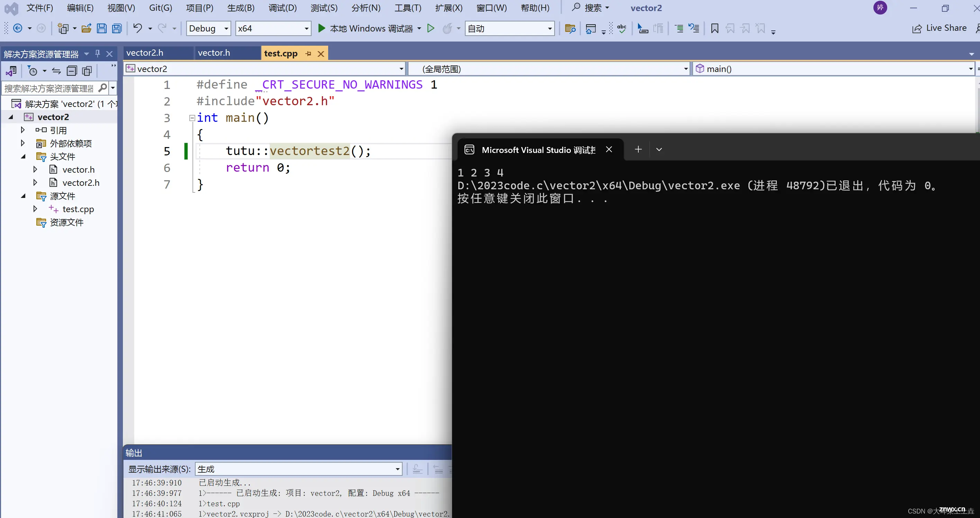Toggle pin on Solution Explorer panel

(97, 54)
